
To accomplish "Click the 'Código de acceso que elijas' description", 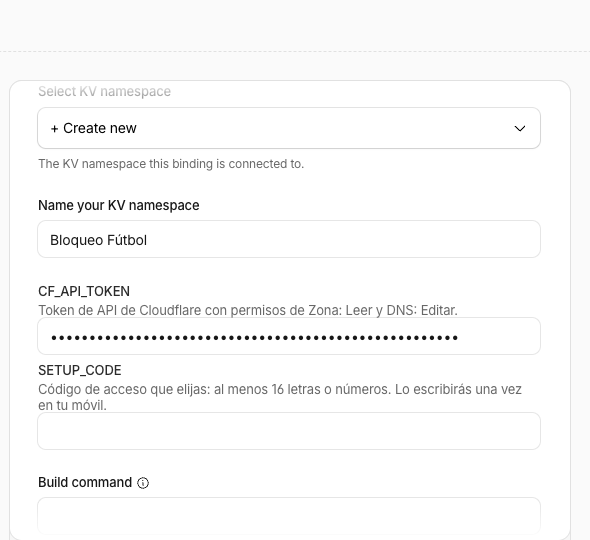I will 280,397.
